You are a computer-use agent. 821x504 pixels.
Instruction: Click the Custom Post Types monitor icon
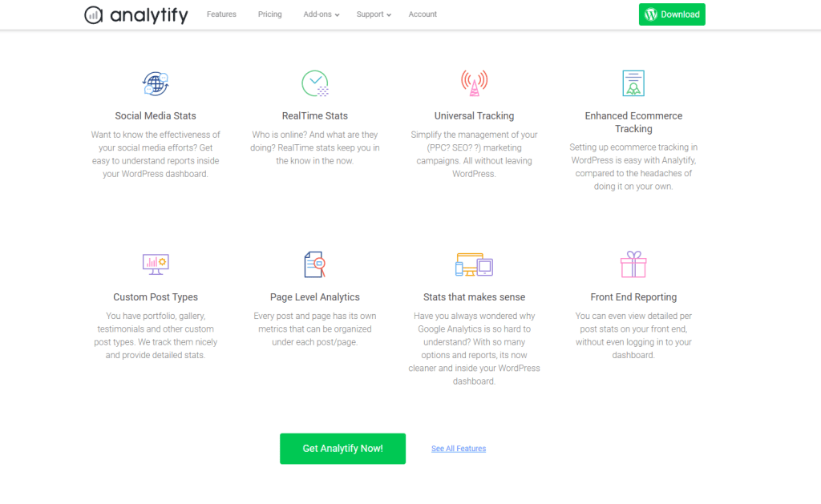[x=156, y=264]
